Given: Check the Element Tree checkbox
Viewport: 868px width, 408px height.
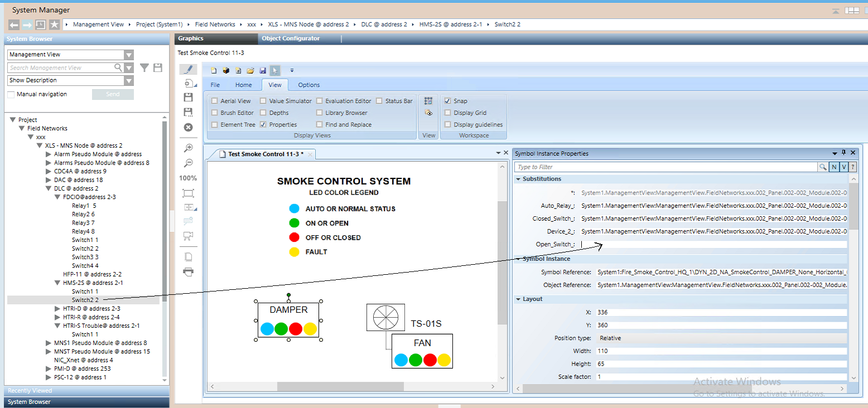Looking at the screenshot, I should point(215,125).
